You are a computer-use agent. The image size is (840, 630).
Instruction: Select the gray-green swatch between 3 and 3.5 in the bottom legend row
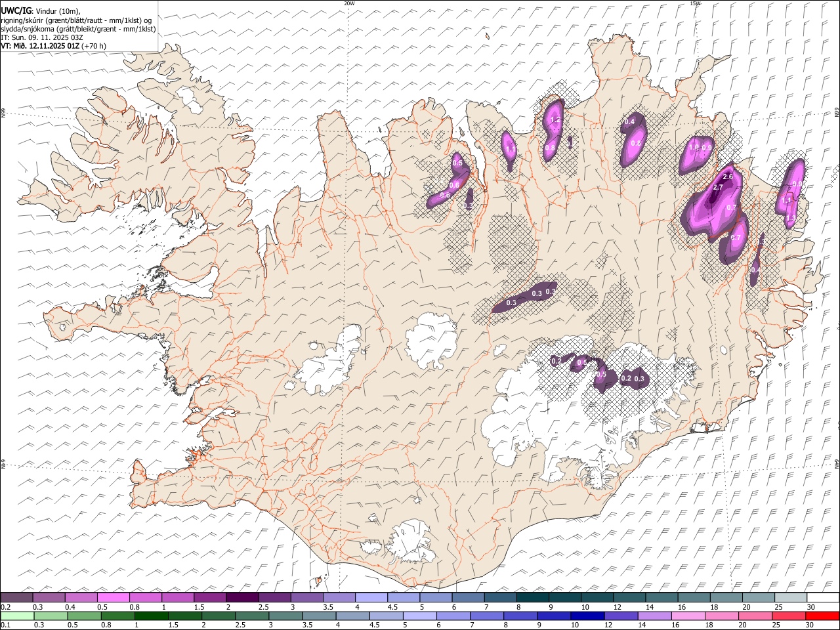coord(285,616)
